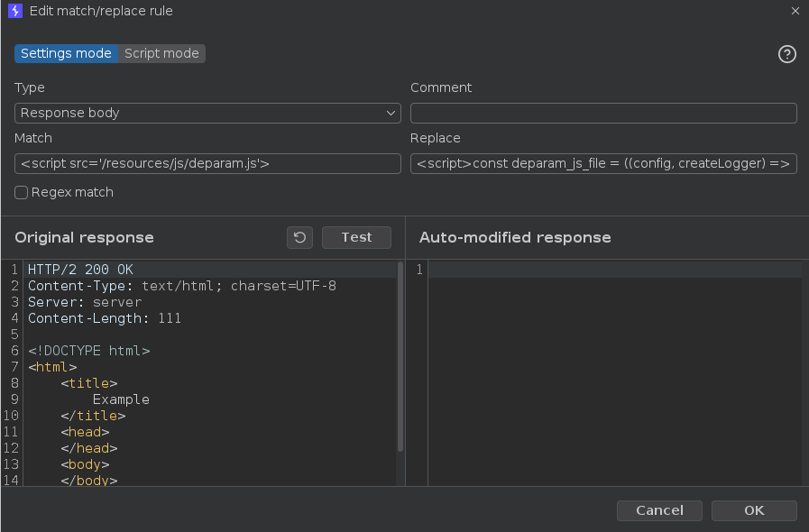Enable the Regex match checkbox
809x532 pixels.
[x=21, y=192]
